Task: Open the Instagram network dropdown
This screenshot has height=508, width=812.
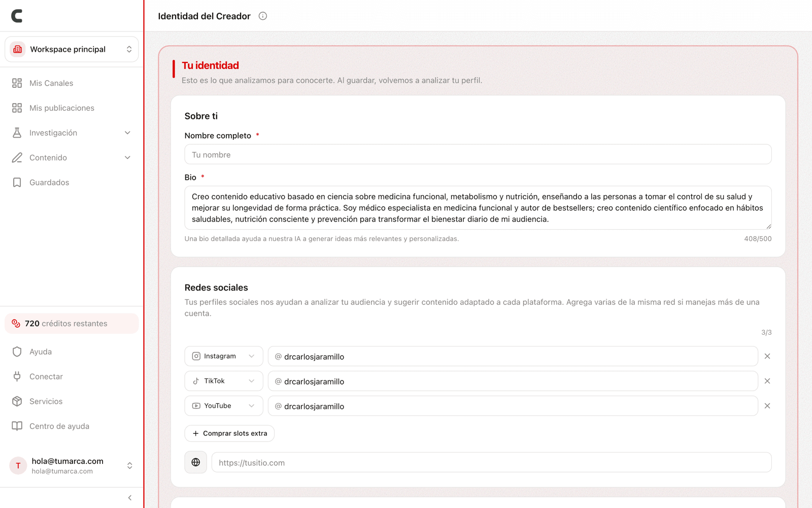Action: [224, 356]
